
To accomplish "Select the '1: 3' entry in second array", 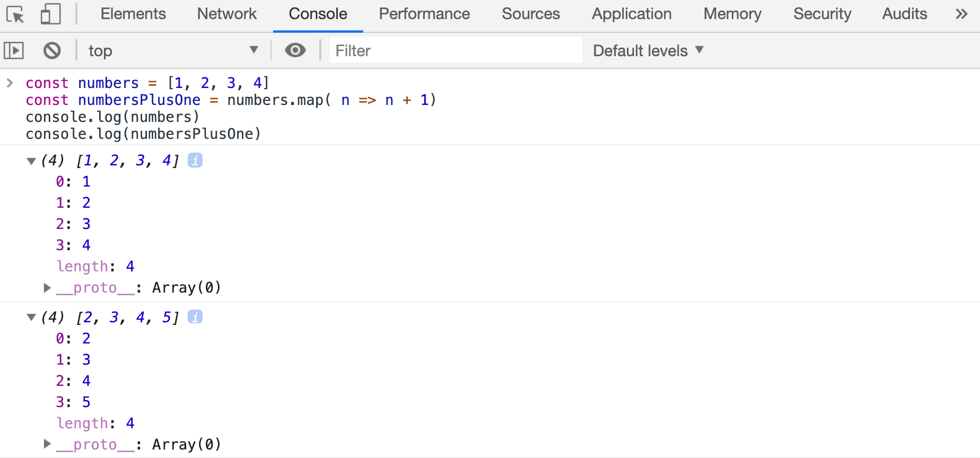I will click(x=73, y=359).
